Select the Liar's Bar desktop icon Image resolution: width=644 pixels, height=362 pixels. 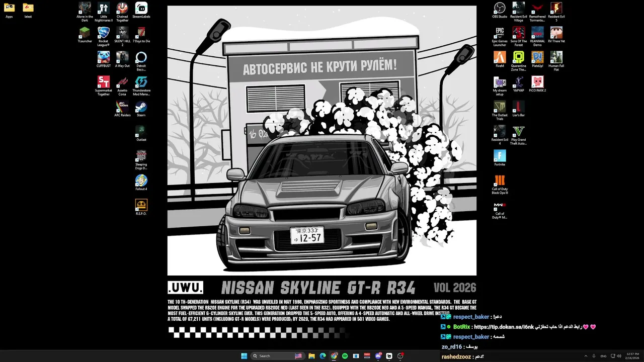click(x=519, y=109)
